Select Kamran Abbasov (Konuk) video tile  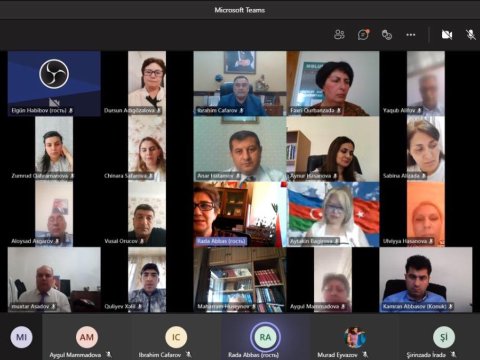[426, 280]
